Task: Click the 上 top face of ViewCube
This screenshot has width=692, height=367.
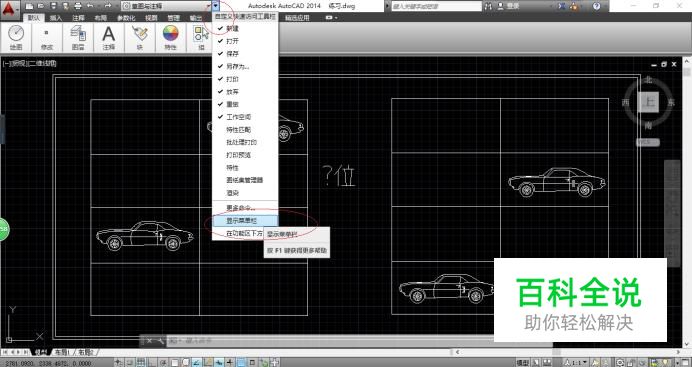Action: pyautogui.click(x=648, y=102)
